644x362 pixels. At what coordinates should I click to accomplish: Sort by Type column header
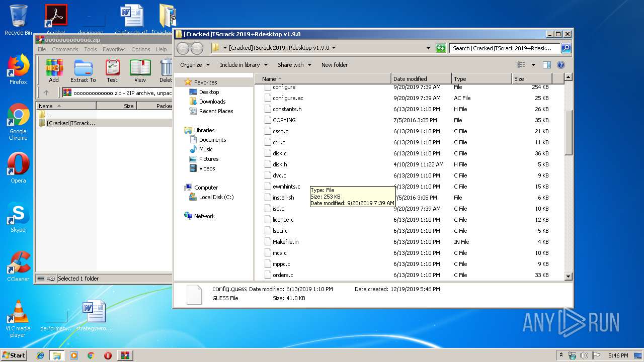click(x=481, y=79)
